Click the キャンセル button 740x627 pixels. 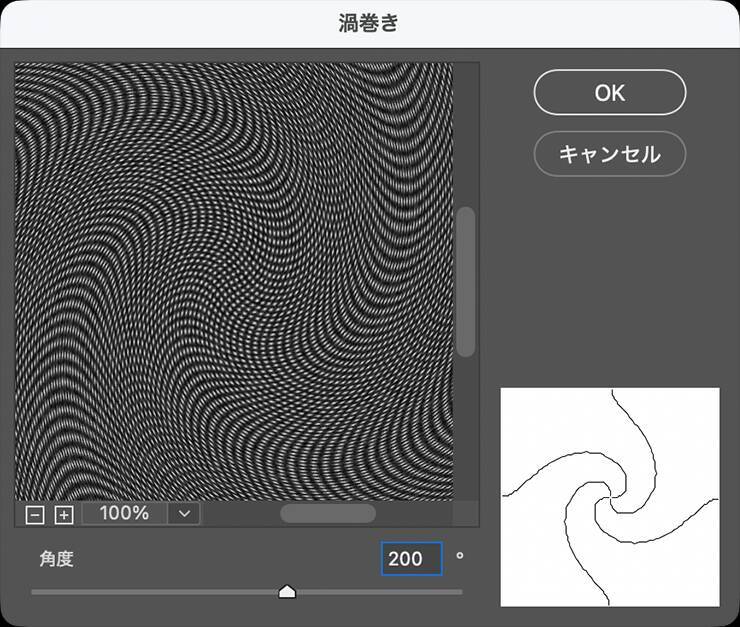click(610, 154)
